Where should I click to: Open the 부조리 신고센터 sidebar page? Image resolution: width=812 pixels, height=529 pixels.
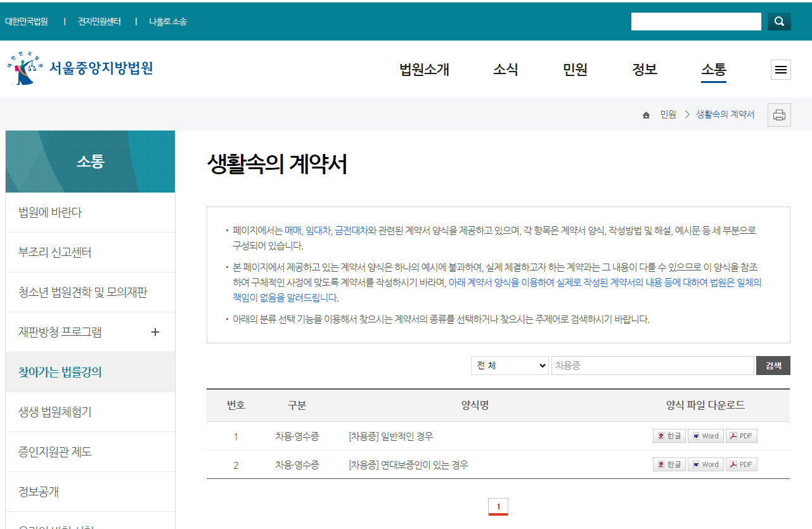coord(56,252)
